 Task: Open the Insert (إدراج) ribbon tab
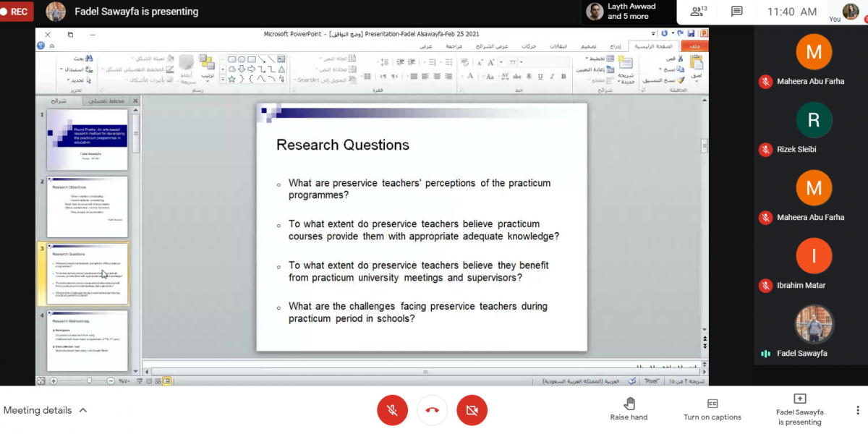(616, 46)
